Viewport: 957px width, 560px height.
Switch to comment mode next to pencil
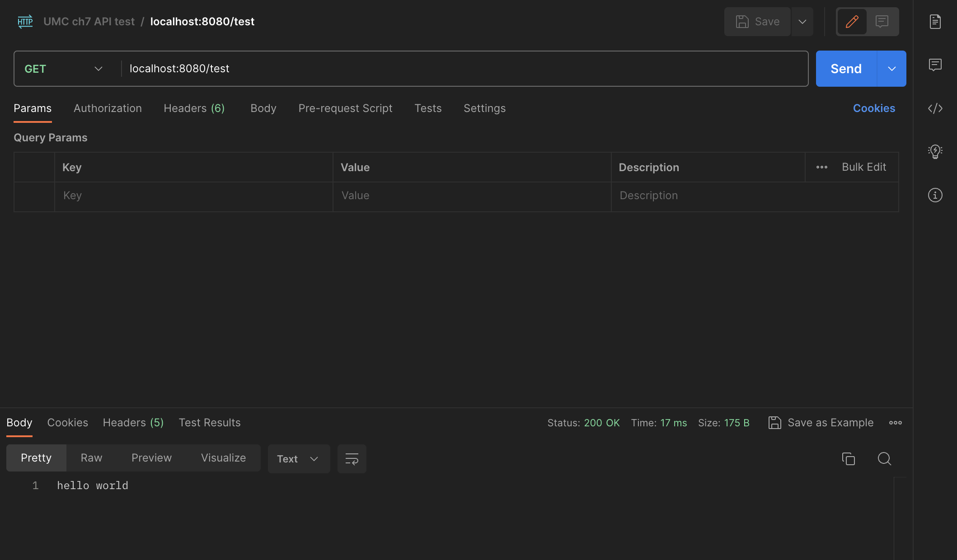click(882, 22)
